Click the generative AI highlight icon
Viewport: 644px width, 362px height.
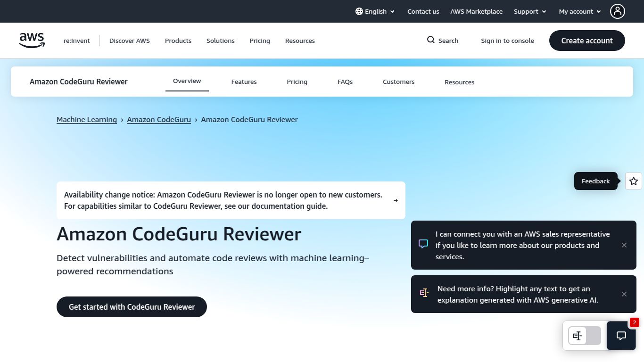pyautogui.click(x=424, y=293)
